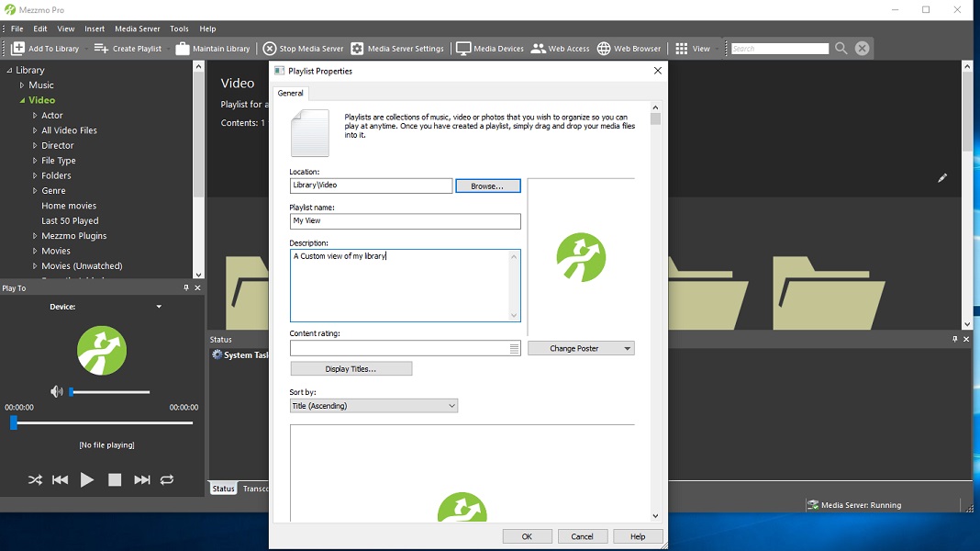This screenshot has height=551, width=980.
Task: Open Maintain Library from the toolbar
Action: point(213,48)
